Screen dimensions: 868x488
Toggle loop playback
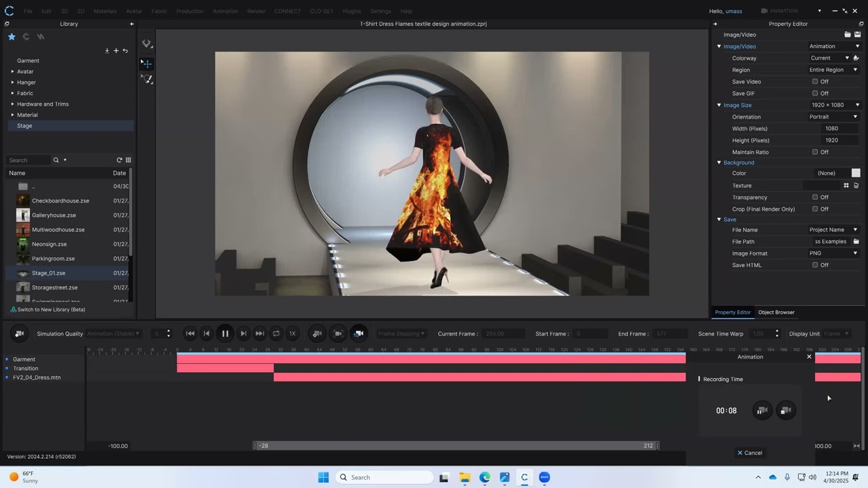click(276, 333)
